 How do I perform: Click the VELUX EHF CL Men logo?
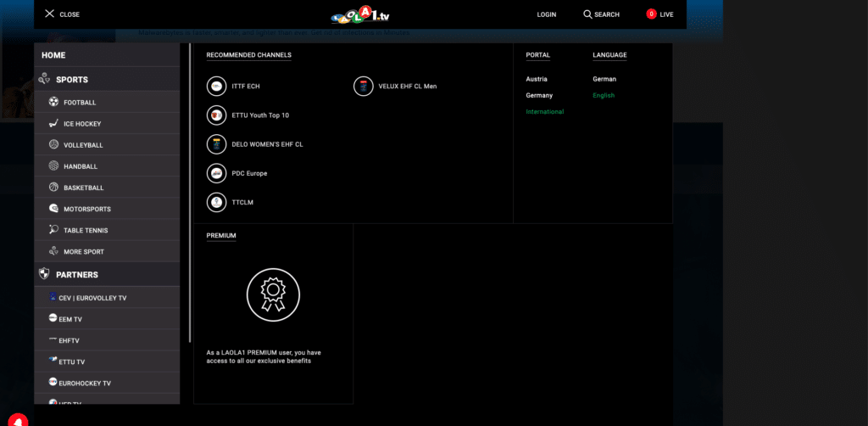(364, 86)
